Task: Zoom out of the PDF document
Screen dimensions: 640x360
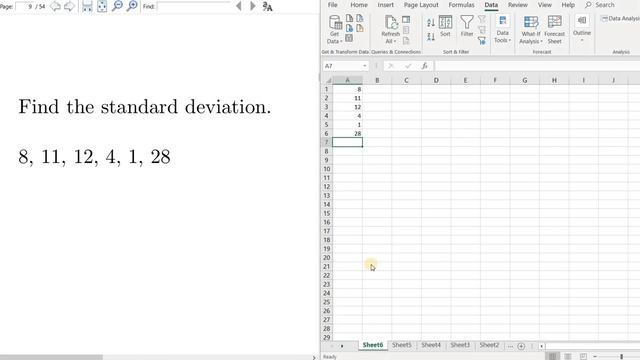Action: tap(118, 6)
